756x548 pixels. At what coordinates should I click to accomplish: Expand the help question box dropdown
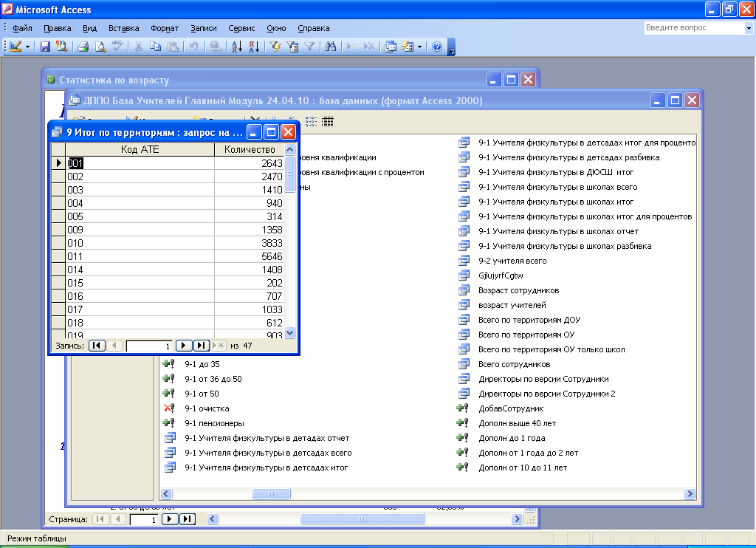[x=749, y=28]
